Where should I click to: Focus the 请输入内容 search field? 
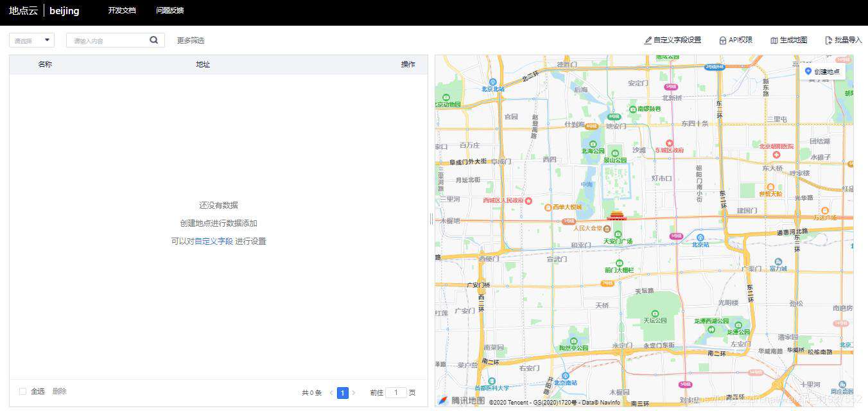[108, 40]
